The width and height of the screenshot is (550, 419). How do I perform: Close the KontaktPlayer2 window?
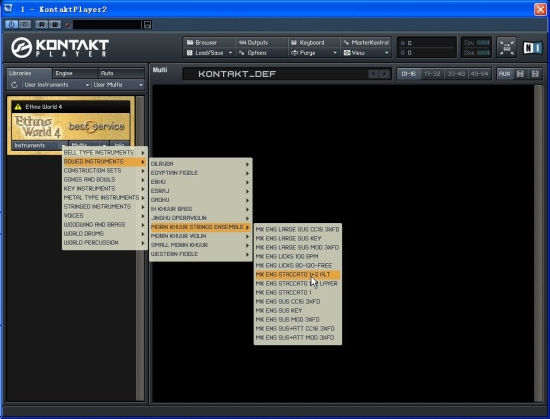point(540,9)
